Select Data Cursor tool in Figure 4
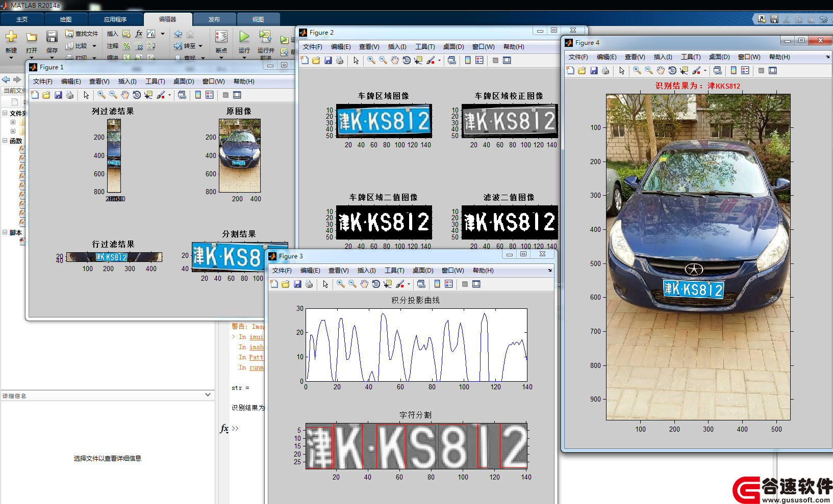The width and height of the screenshot is (833, 504). (684, 71)
